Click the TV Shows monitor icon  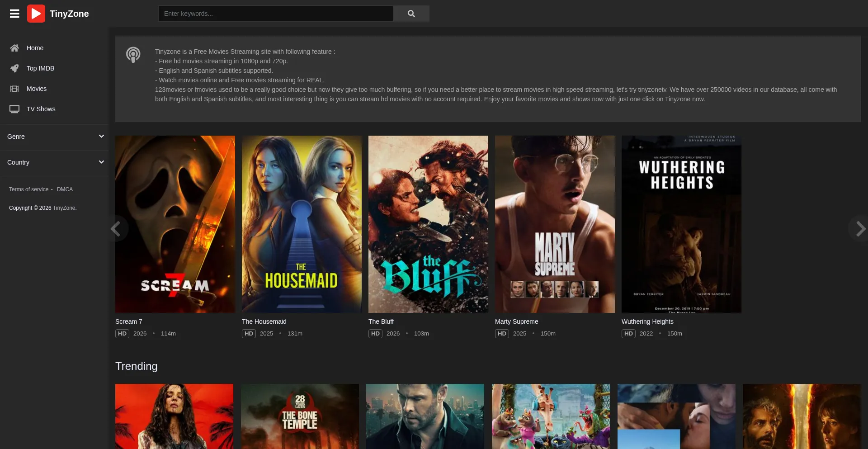(x=14, y=109)
